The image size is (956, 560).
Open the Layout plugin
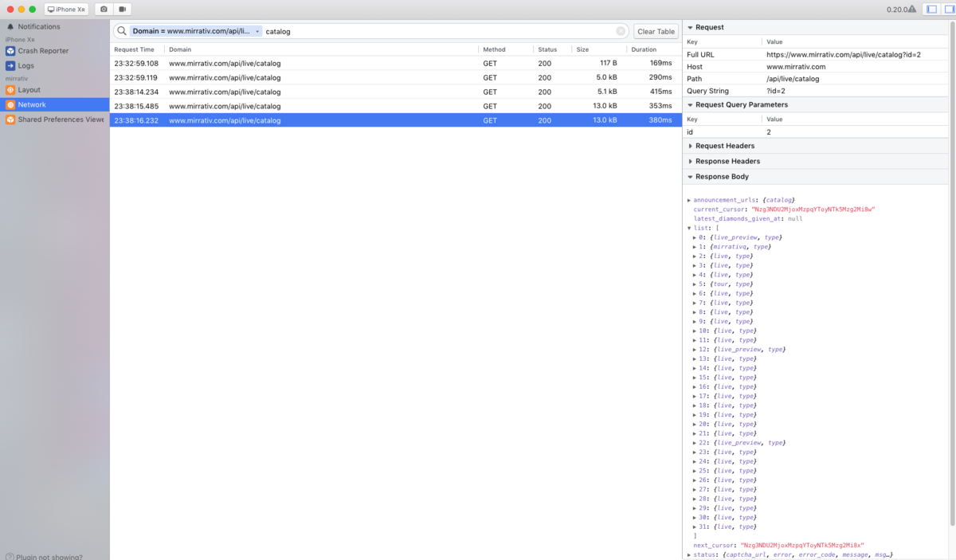click(x=54, y=90)
